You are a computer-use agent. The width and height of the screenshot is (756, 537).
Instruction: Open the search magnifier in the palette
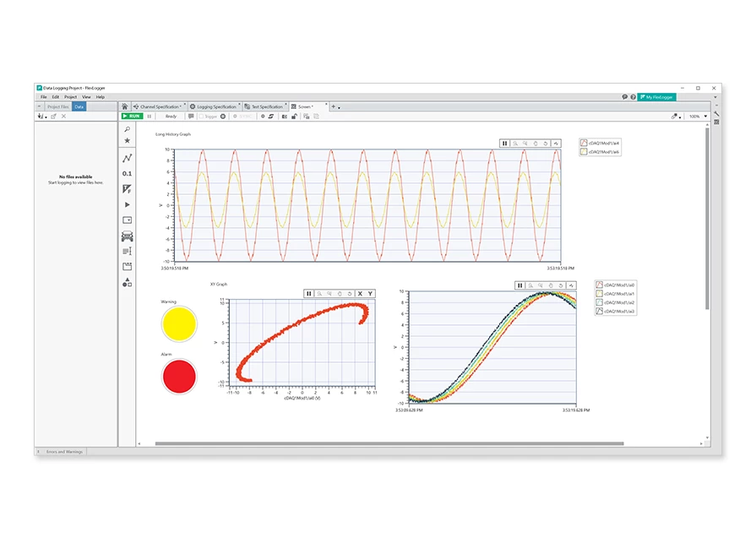pyautogui.click(x=127, y=129)
